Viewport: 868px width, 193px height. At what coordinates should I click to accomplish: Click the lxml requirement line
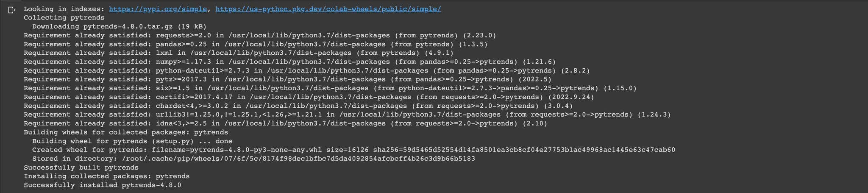[238, 53]
